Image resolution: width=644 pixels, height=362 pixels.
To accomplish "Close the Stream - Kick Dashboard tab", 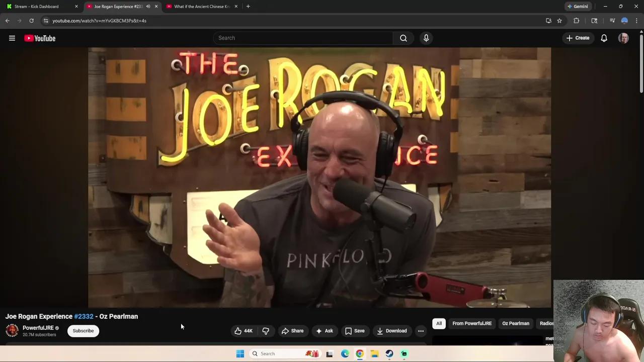I will [76, 7].
